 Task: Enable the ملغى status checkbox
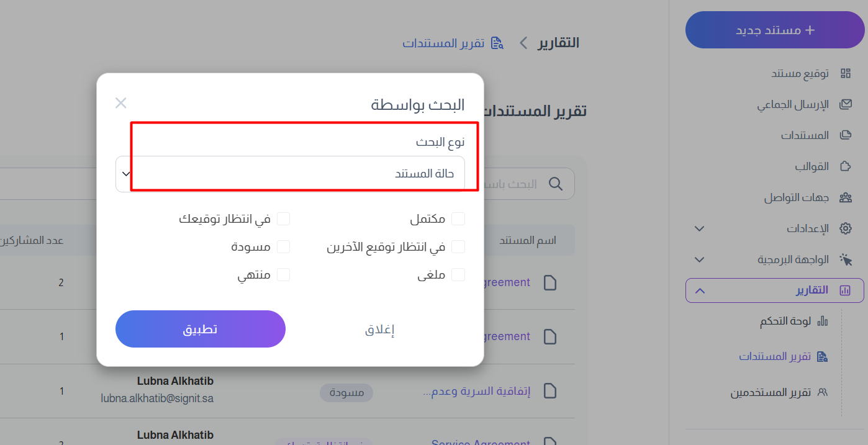[x=458, y=274]
